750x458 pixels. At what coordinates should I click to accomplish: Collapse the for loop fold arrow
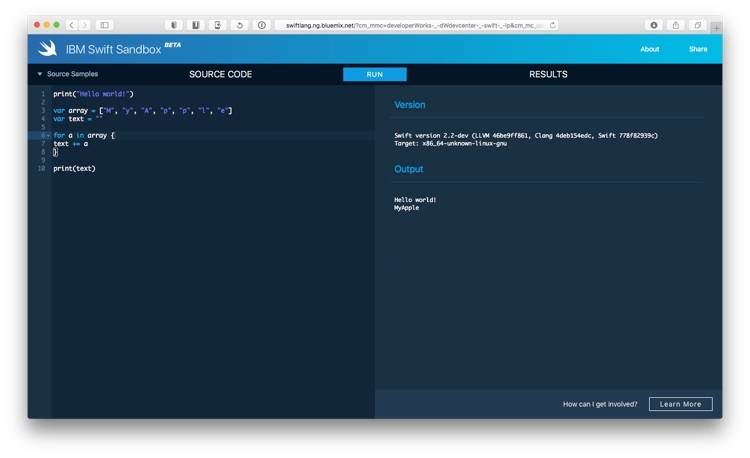point(48,136)
